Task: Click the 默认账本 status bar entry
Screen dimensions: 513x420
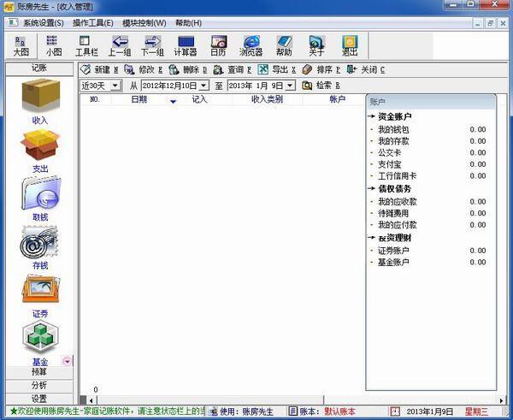Action: pos(339,411)
